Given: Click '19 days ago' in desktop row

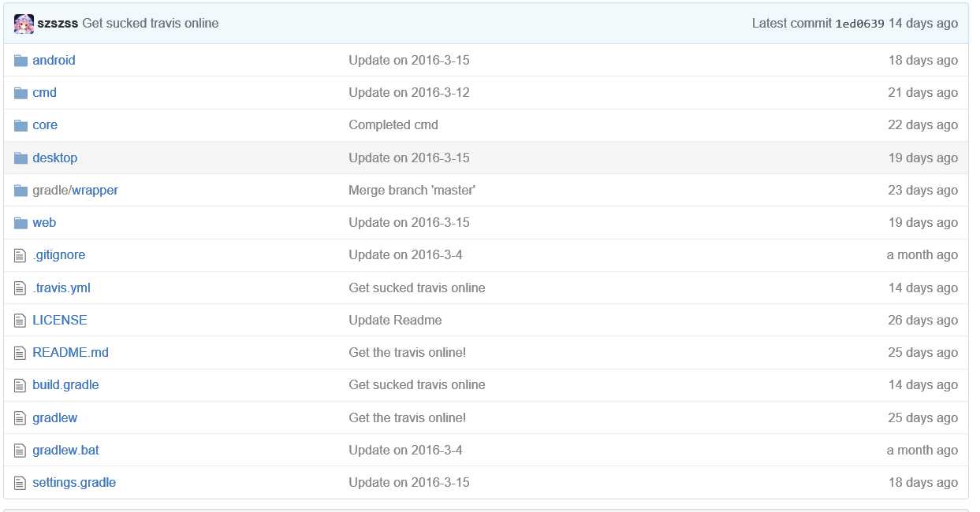Looking at the screenshot, I should [923, 158].
